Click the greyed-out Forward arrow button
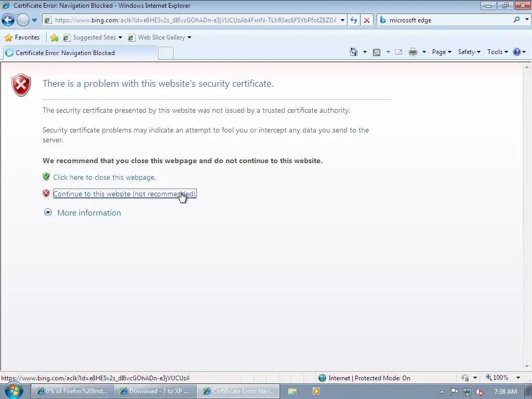 pyautogui.click(x=23, y=20)
